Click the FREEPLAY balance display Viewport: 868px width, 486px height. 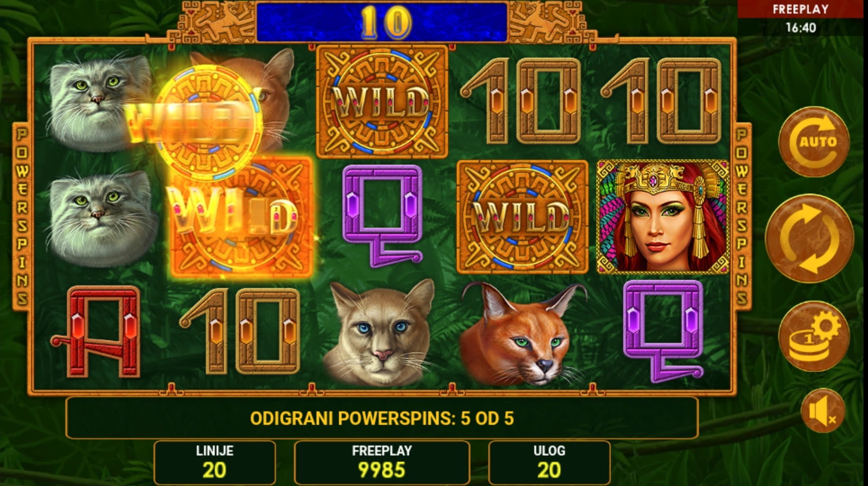click(382, 462)
